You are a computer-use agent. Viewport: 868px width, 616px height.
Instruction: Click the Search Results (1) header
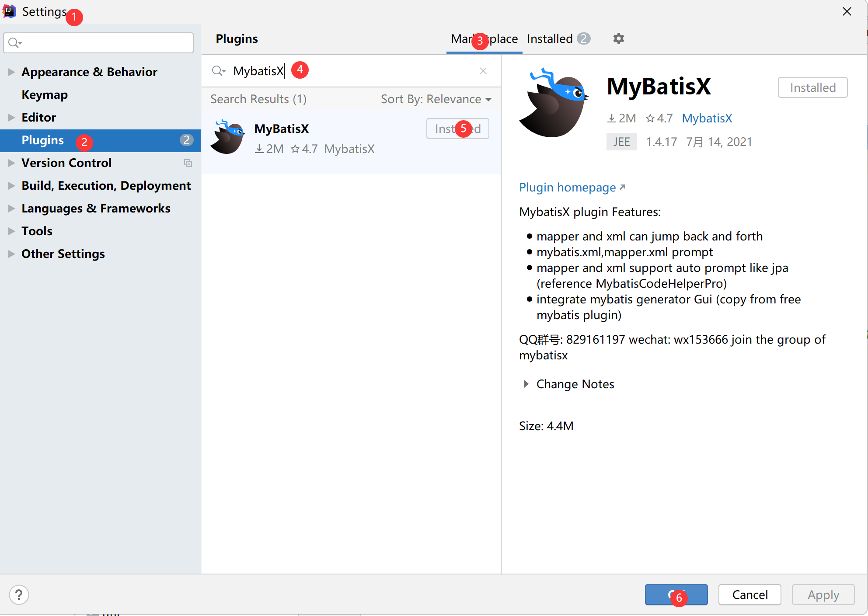pyautogui.click(x=258, y=99)
